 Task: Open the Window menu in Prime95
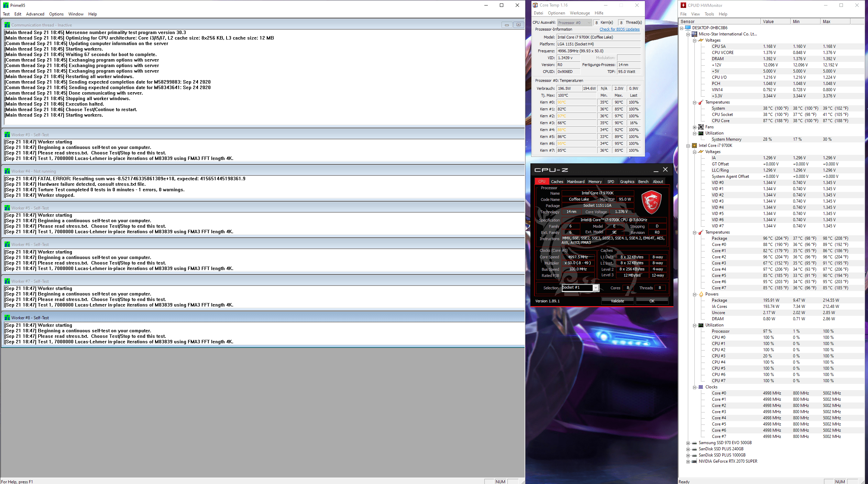click(76, 14)
